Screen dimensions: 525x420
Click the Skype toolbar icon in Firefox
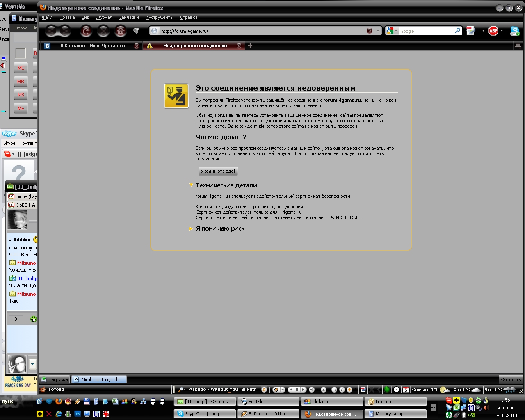point(515,31)
